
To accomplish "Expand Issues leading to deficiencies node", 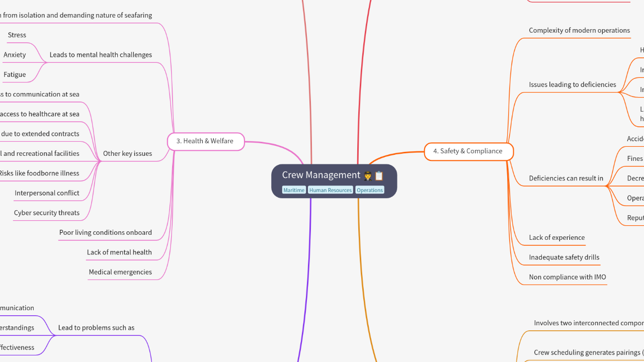I will click(572, 84).
